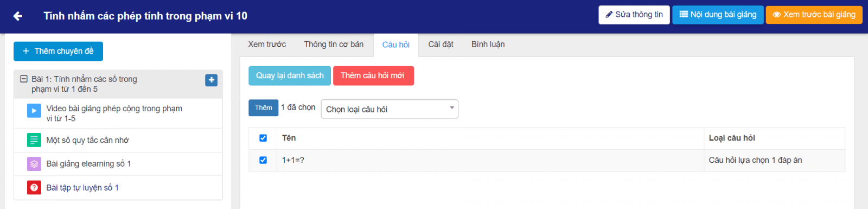The image size is (868, 209).
Task: Toggle the select-all checkbox in table header
Action: pyautogui.click(x=263, y=138)
